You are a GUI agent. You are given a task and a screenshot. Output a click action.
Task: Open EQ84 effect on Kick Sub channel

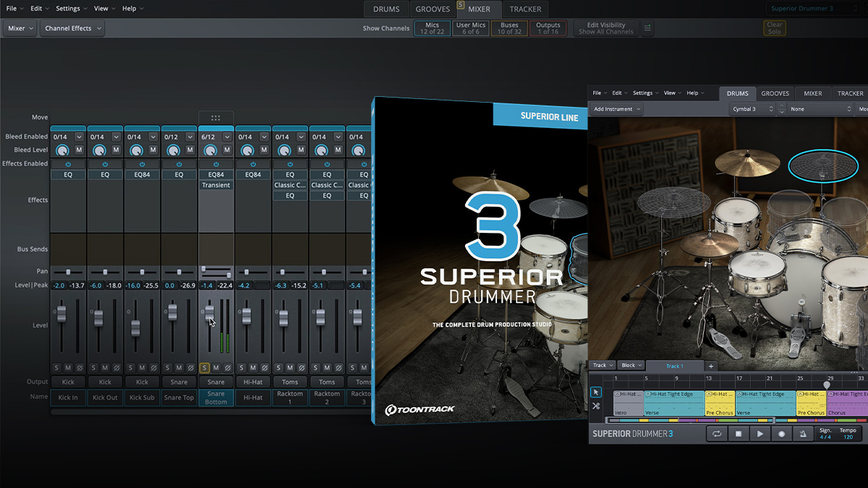coord(142,174)
